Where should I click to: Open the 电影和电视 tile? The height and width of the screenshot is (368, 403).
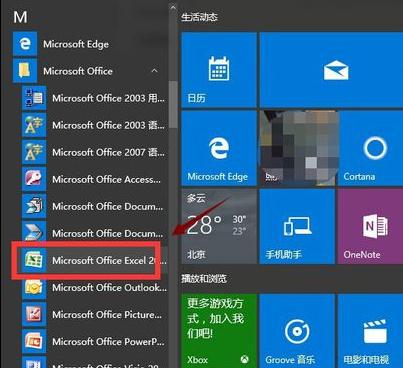coord(370,331)
